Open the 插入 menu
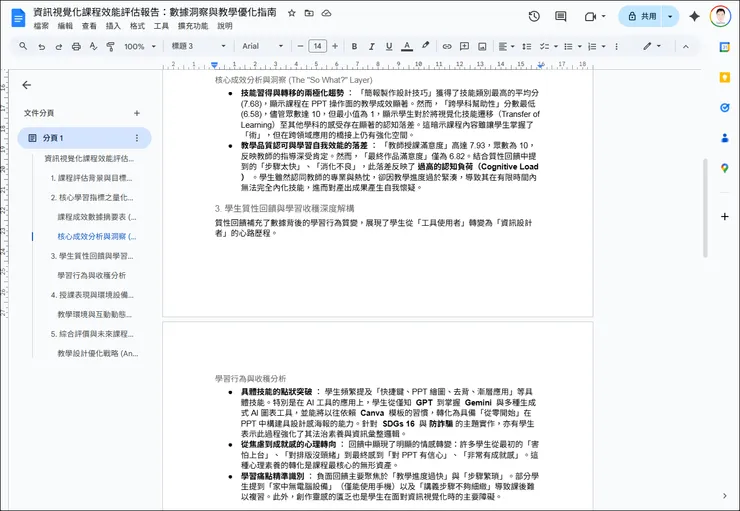The image size is (740, 511). 113,26
